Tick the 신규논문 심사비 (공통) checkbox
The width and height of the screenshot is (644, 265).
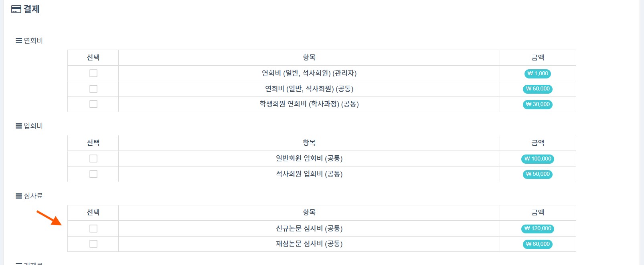[93, 229]
